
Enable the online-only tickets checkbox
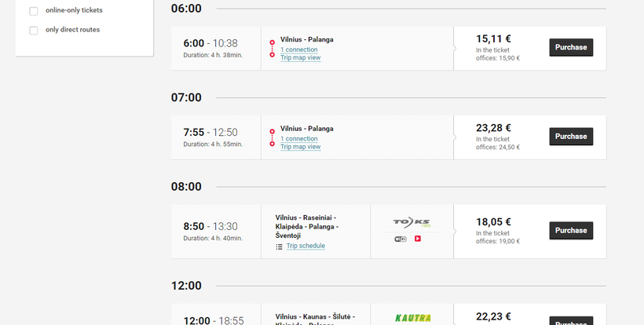click(x=34, y=11)
